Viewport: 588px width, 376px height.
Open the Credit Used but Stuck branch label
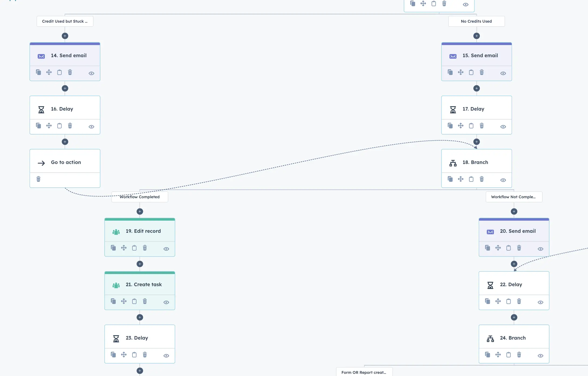(65, 21)
